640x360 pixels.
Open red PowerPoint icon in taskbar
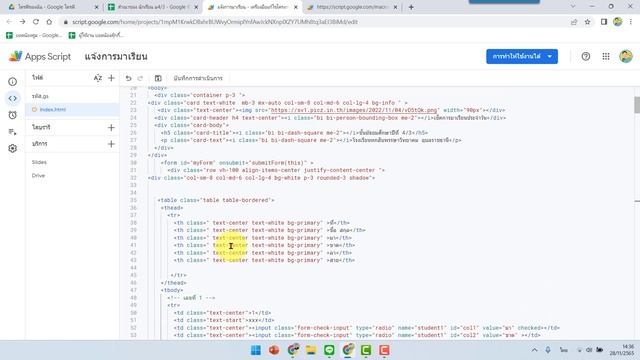pos(274,350)
